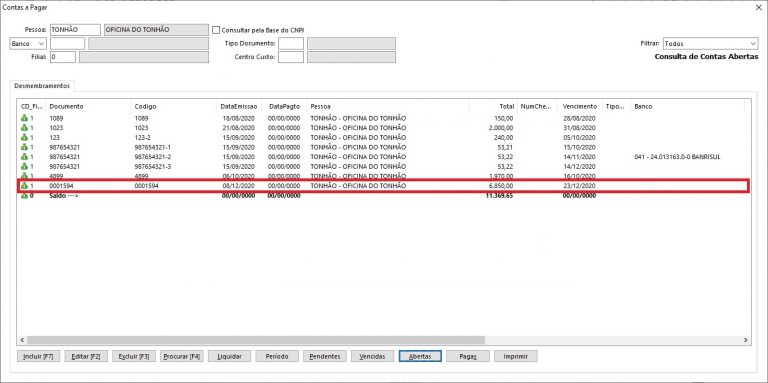Click total value 2.000,00
This screenshot has height=383, width=768.
pos(501,128)
